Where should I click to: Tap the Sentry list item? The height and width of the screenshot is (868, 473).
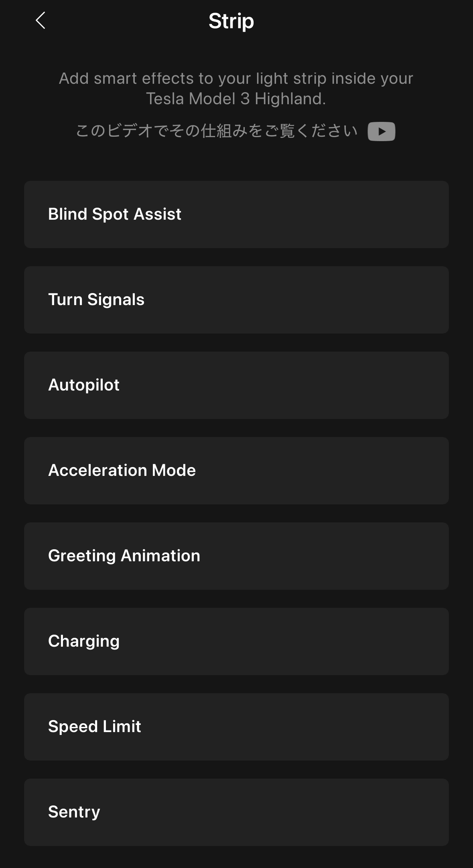coord(236,812)
